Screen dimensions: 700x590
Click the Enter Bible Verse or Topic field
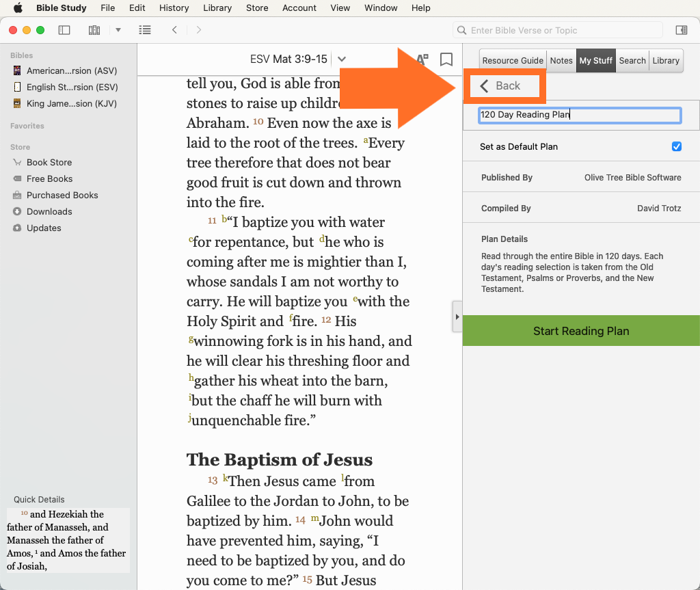558,30
